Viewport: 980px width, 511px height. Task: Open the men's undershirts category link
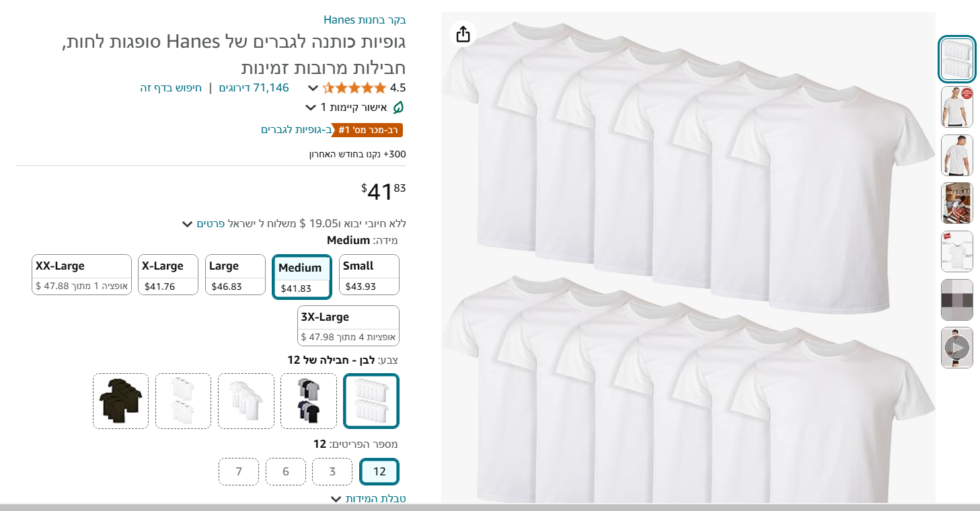click(297, 130)
